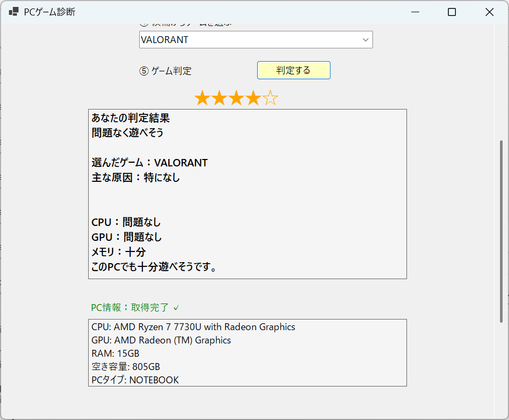Click the PCゲーム診断 app icon in title bar
509x420 pixels.
pos(13,12)
